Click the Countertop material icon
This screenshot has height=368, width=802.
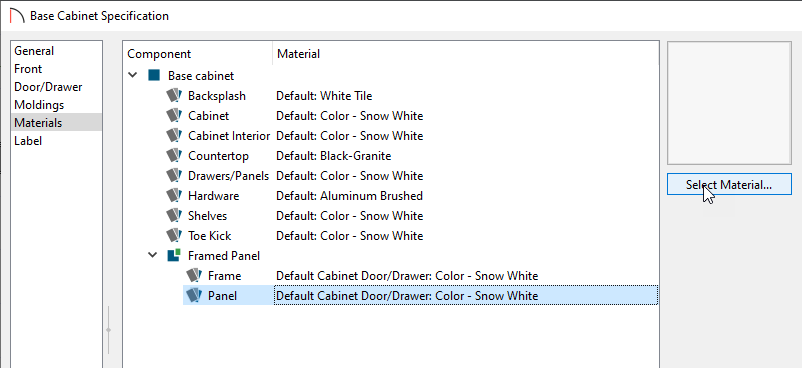tap(174, 156)
